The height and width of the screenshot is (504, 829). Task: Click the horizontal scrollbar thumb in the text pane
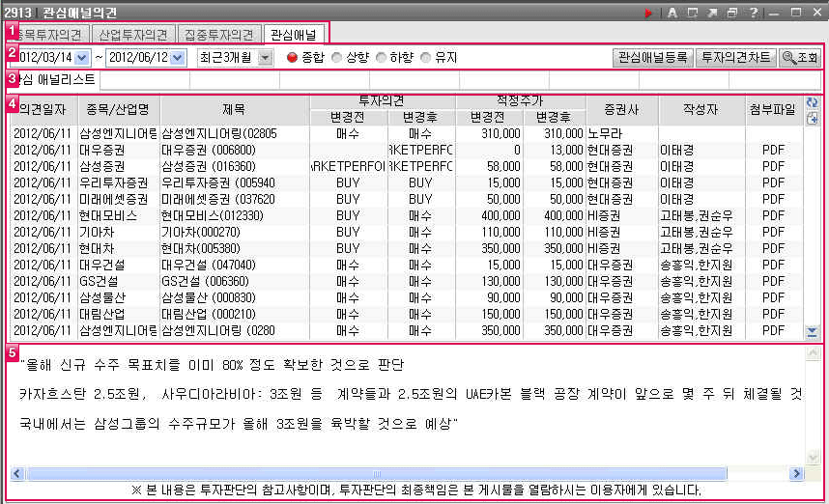(377, 473)
